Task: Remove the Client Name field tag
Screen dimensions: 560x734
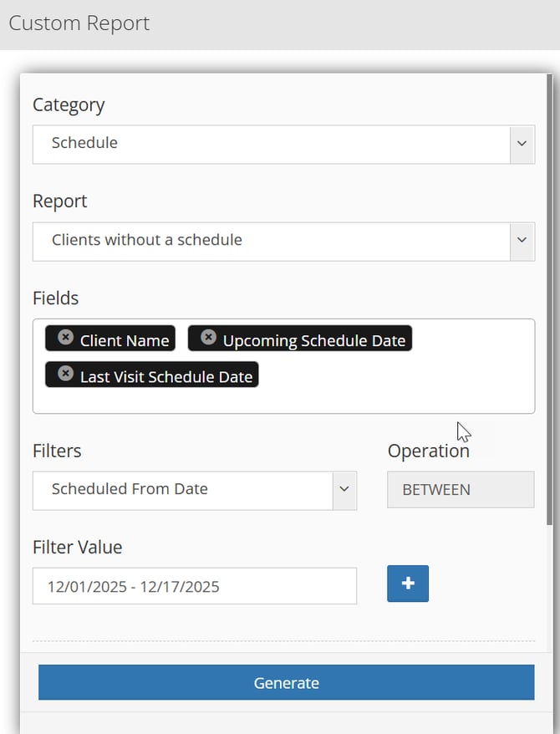Action: pyautogui.click(x=65, y=337)
